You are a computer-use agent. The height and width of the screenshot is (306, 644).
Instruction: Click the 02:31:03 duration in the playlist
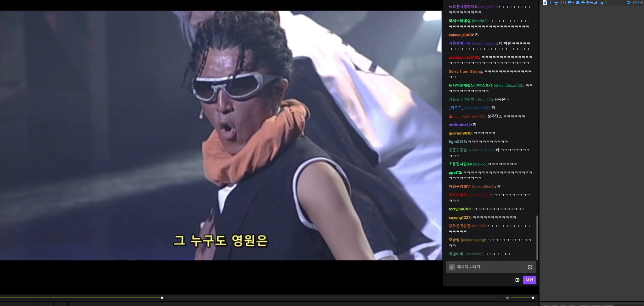pyautogui.click(x=635, y=3)
